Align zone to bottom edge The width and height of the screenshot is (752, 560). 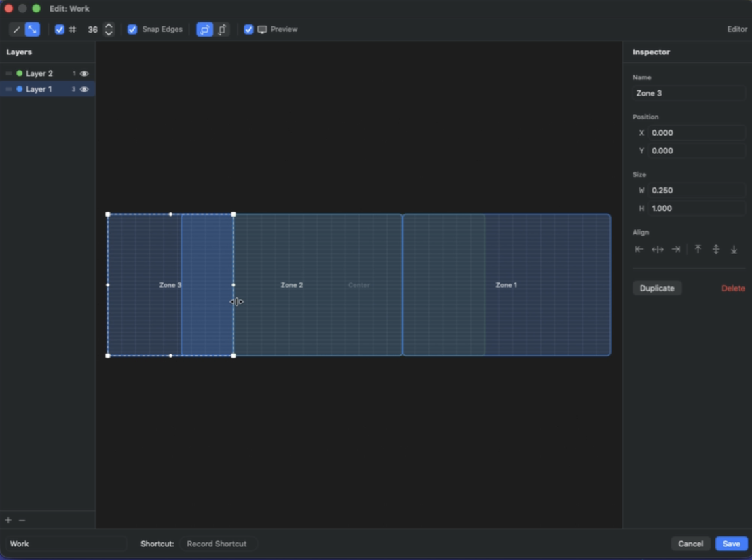[x=734, y=250]
